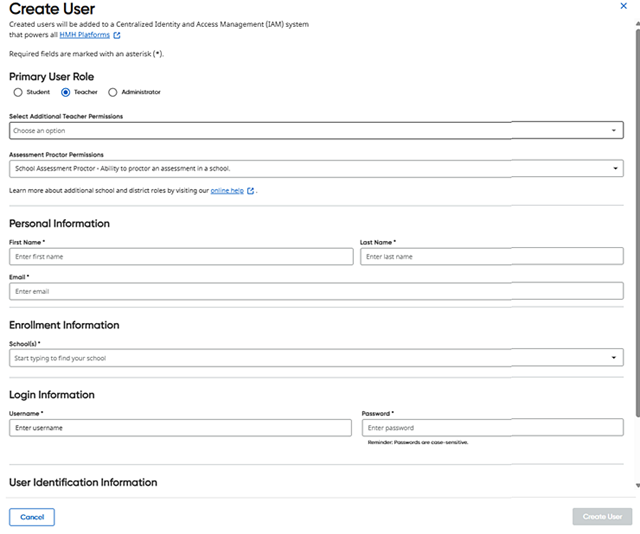This screenshot has height=534, width=640.
Task: Click the 'Passwords are case-sensitive' reminder text
Action: 418,442
